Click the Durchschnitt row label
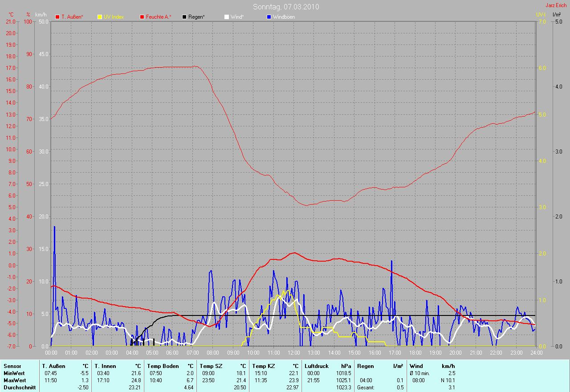 pyautogui.click(x=19, y=388)
